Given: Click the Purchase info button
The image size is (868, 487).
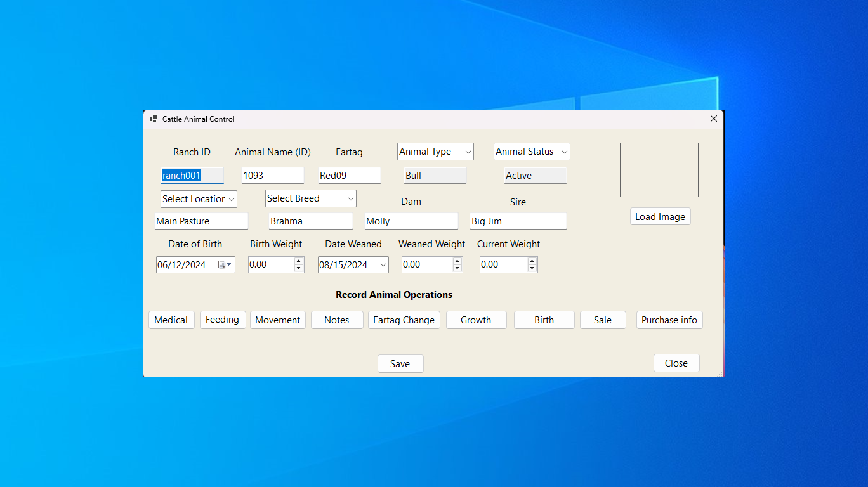Looking at the screenshot, I should (x=669, y=320).
